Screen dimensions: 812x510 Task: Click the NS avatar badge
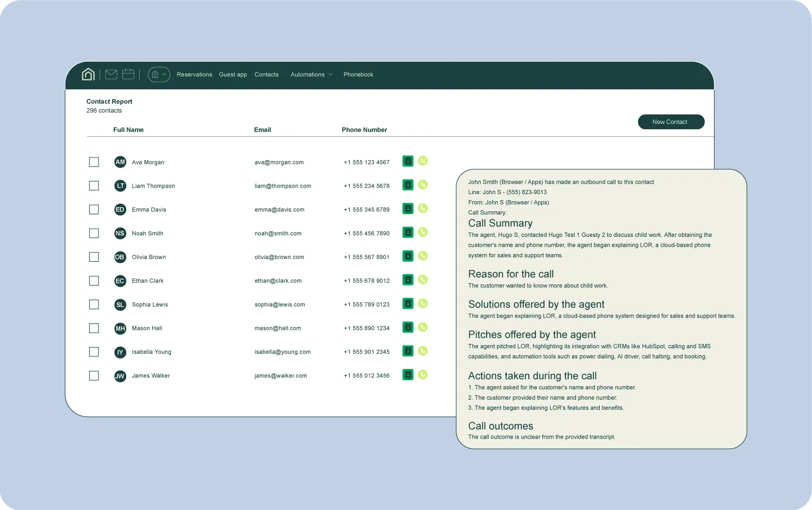coord(120,234)
